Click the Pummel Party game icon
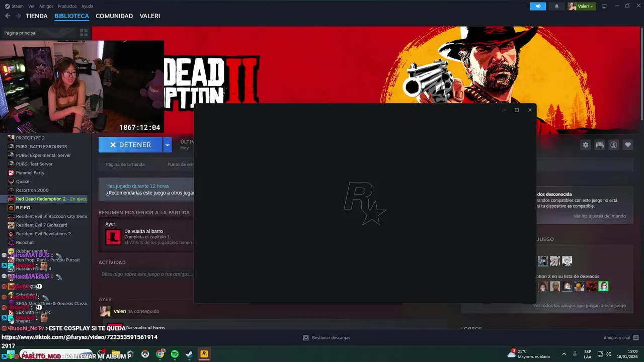Viewport: 644px width, 362px height. (11, 173)
